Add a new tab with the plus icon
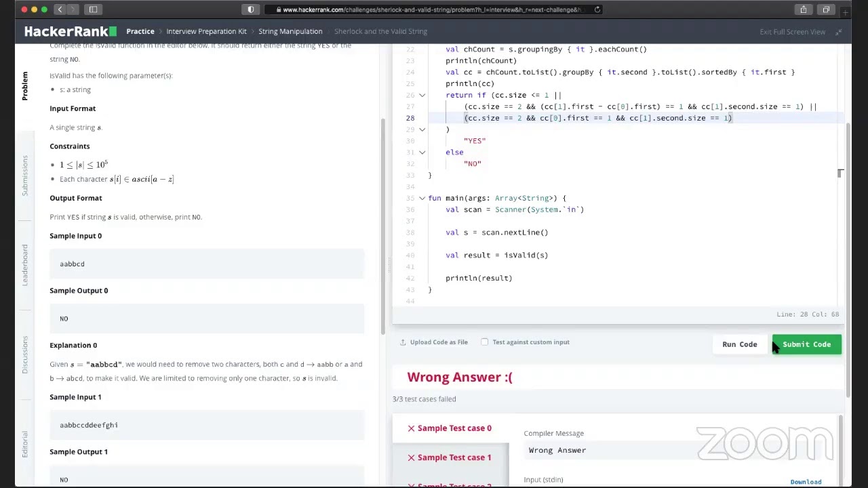This screenshot has height=488, width=868. (x=845, y=11)
